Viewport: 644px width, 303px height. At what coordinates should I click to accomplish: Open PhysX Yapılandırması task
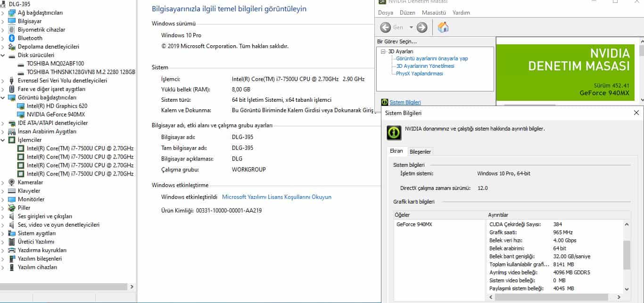420,74
